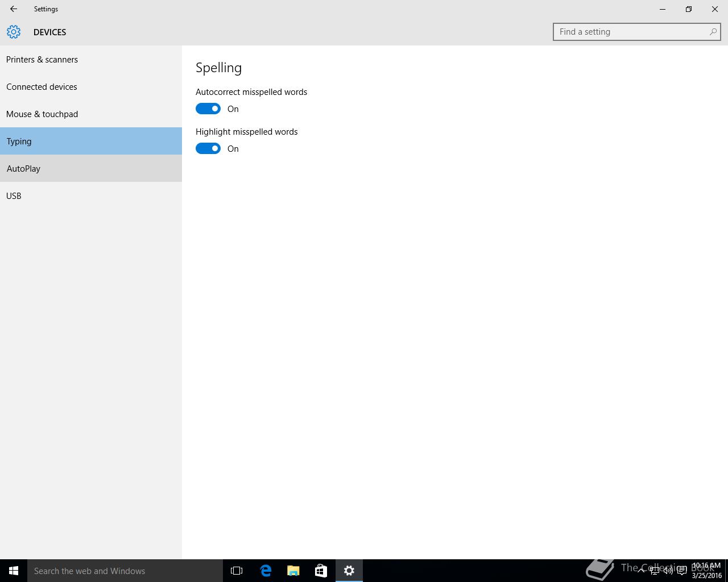
Task: Open the Action Center notification icon
Action: point(681,571)
